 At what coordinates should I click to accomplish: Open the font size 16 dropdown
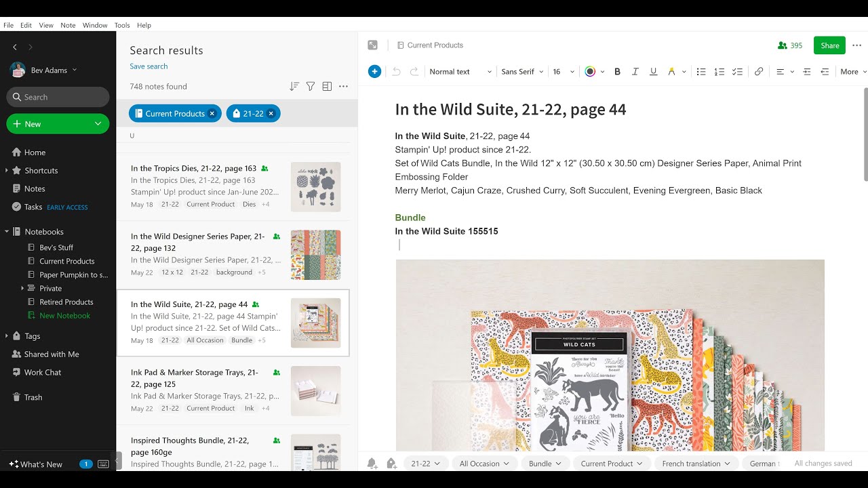pyautogui.click(x=563, y=72)
